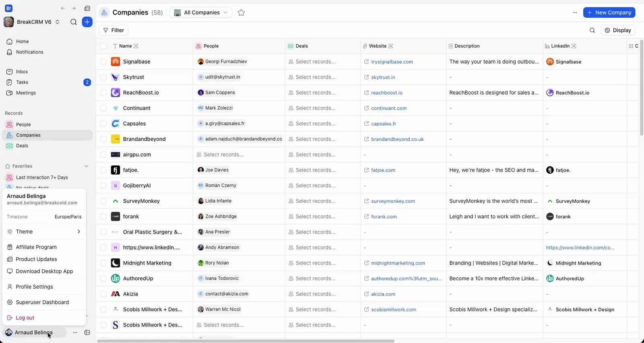This screenshot has height=343, width=644.
Task: Click the vertical scrollbar on right edge
Action: click(642, 87)
